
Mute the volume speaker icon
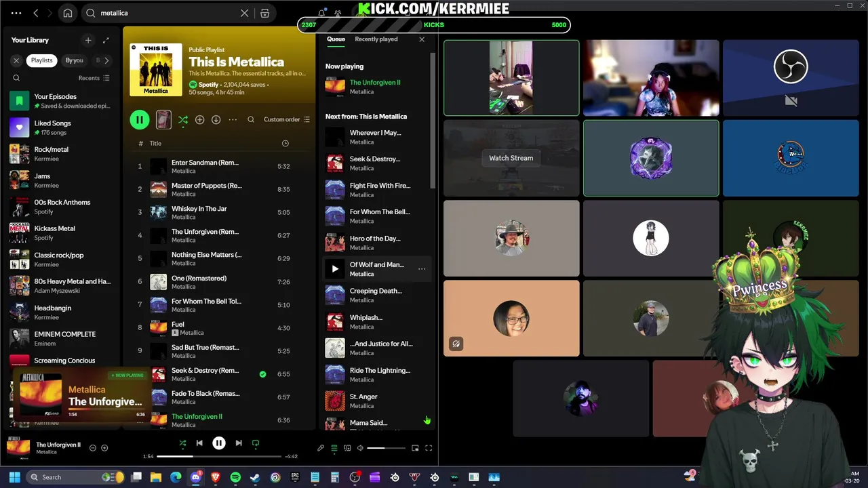pyautogui.click(x=360, y=448)
